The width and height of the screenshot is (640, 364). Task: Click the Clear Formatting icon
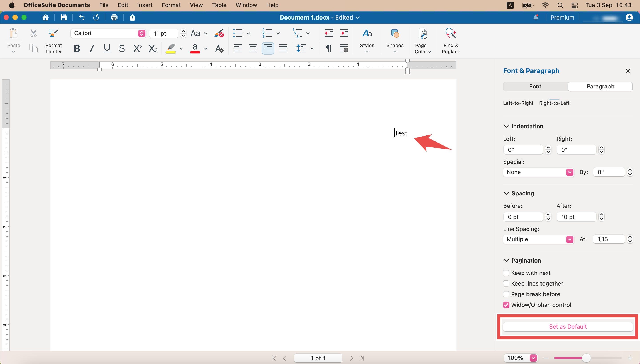219,33
